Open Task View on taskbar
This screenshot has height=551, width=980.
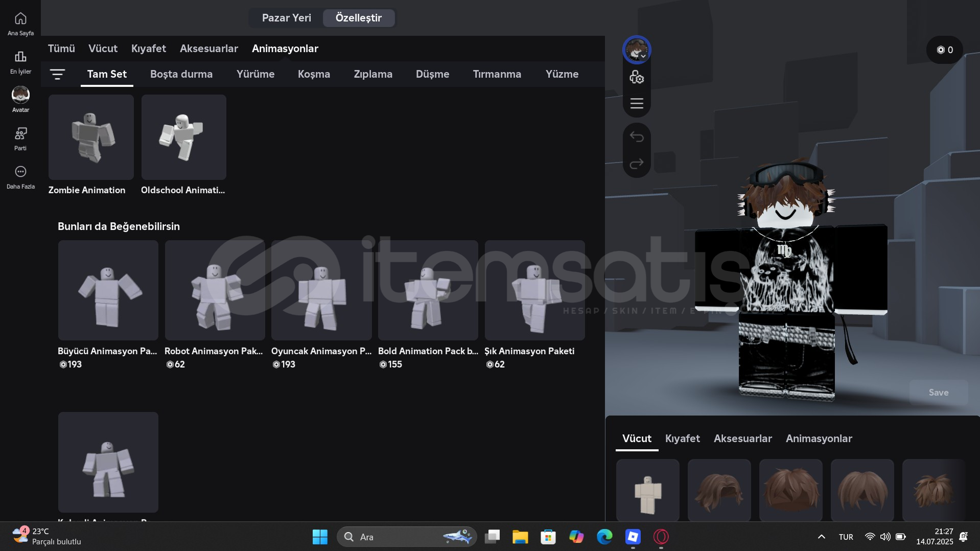tap(492, 537)
